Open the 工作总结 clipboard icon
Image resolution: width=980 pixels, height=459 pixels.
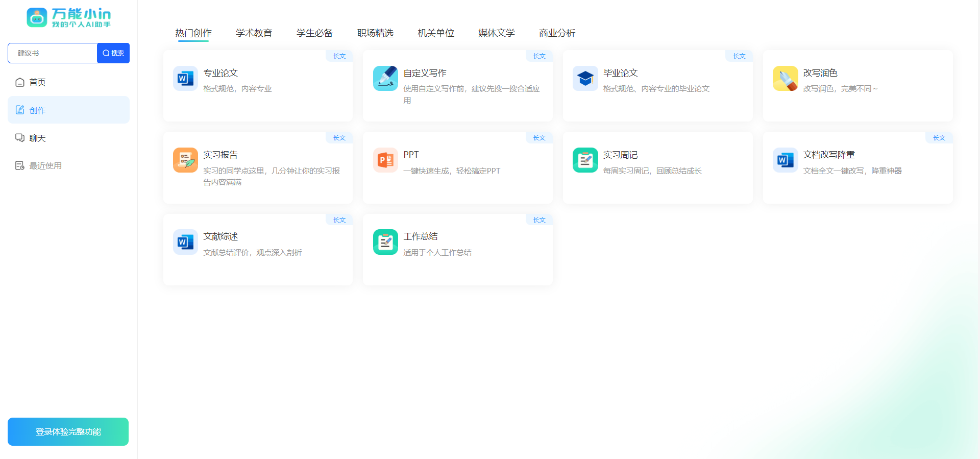pos(385,242)
